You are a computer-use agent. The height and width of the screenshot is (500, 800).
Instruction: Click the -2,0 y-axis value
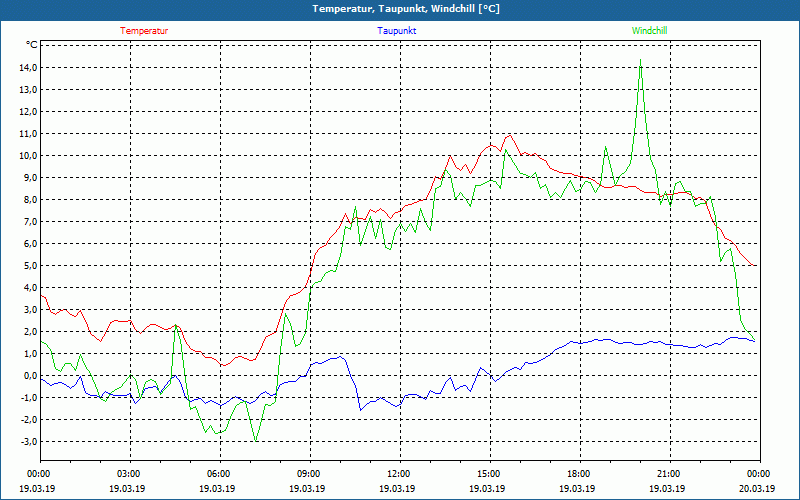pos(29,419)
